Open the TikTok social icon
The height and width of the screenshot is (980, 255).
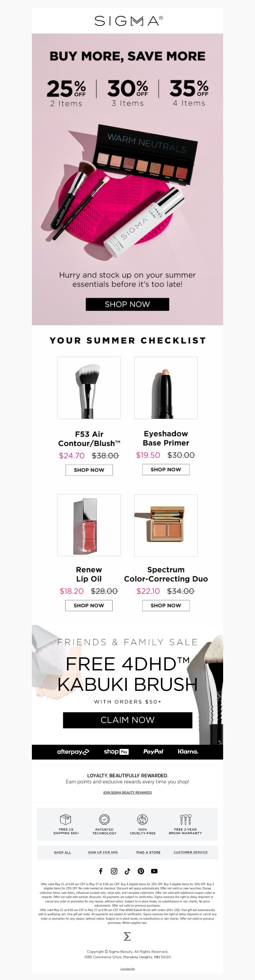pos(127,871)
